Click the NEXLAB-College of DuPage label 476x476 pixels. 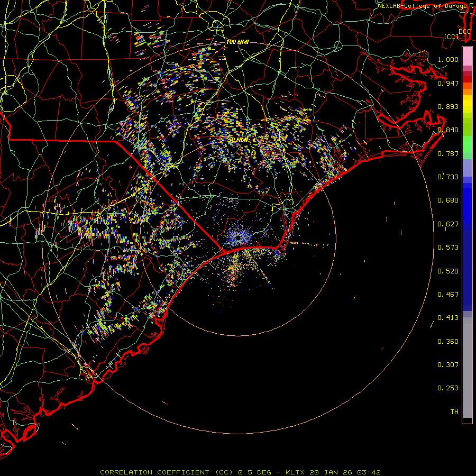click(x=422, y=6)
